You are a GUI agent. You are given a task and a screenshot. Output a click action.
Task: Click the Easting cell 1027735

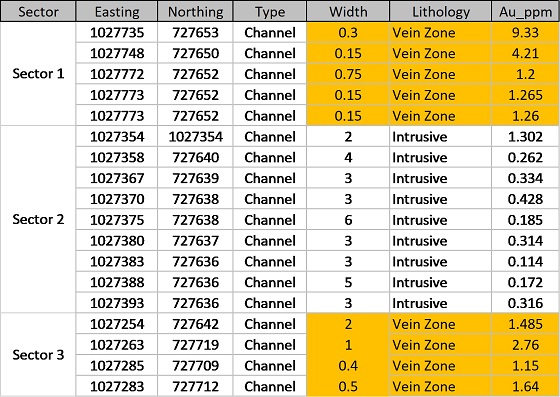(x=117, y=32)
